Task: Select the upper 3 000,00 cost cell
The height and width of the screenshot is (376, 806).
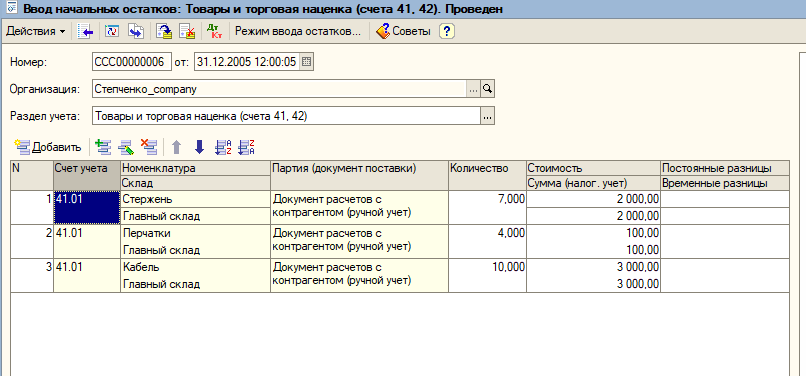Action: click(593, 267)
